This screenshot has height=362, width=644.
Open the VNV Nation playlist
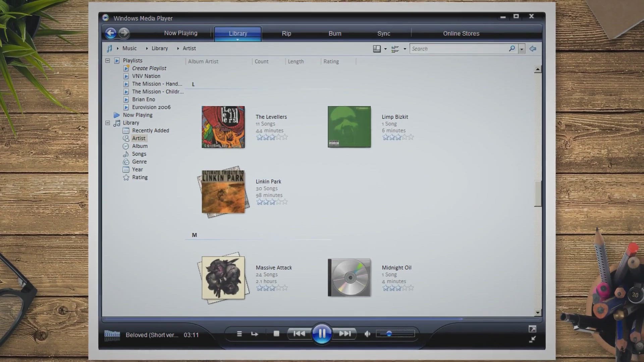coord(146,76)
